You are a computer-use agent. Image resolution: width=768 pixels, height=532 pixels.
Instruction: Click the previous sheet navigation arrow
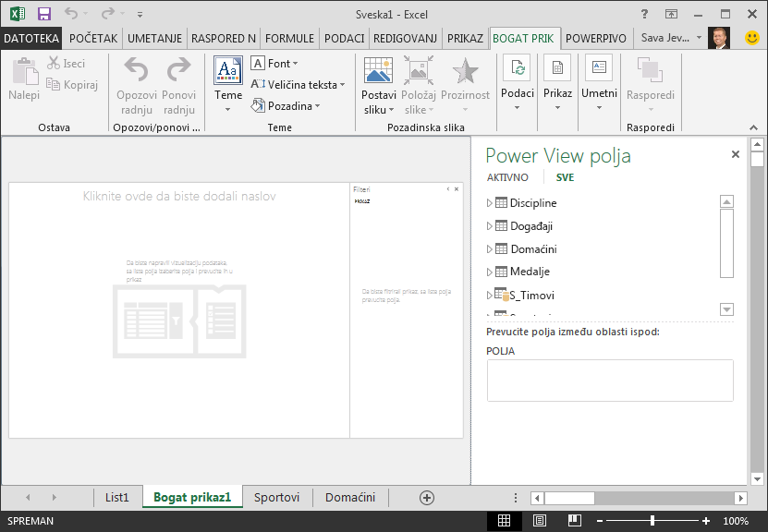click(x=28, y=497)
